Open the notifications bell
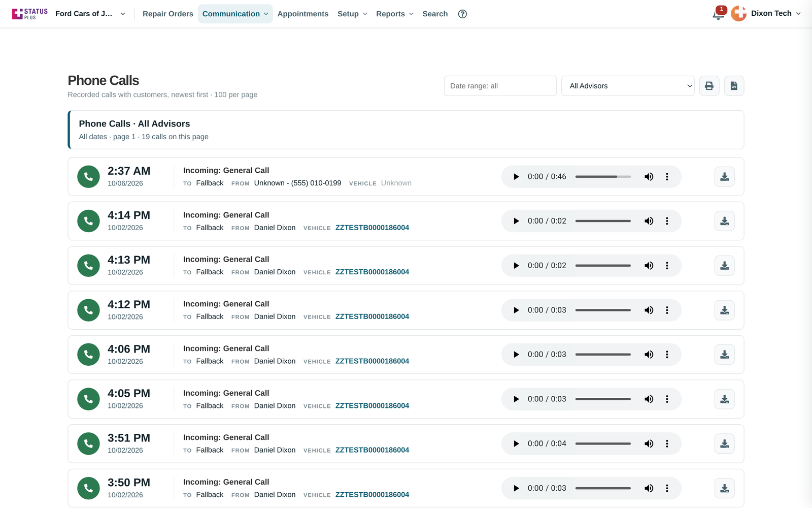The image size is (812, 508). coord(718,14)
